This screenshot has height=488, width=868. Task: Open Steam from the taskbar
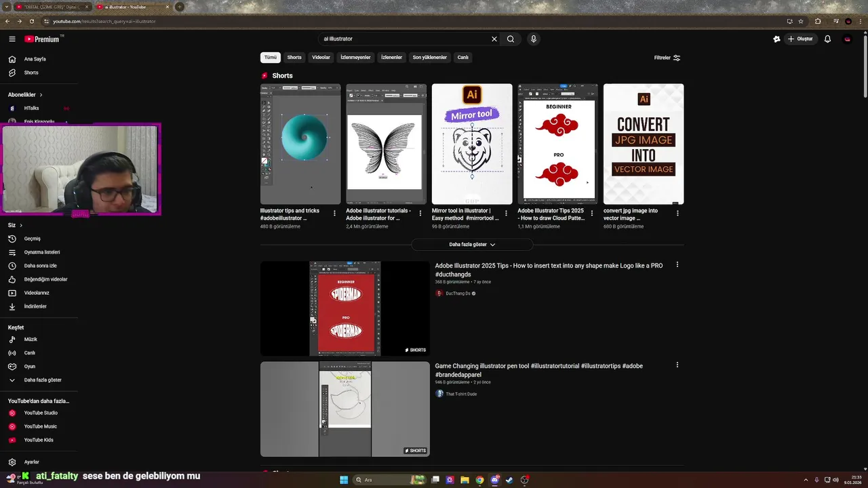(509, 480)
